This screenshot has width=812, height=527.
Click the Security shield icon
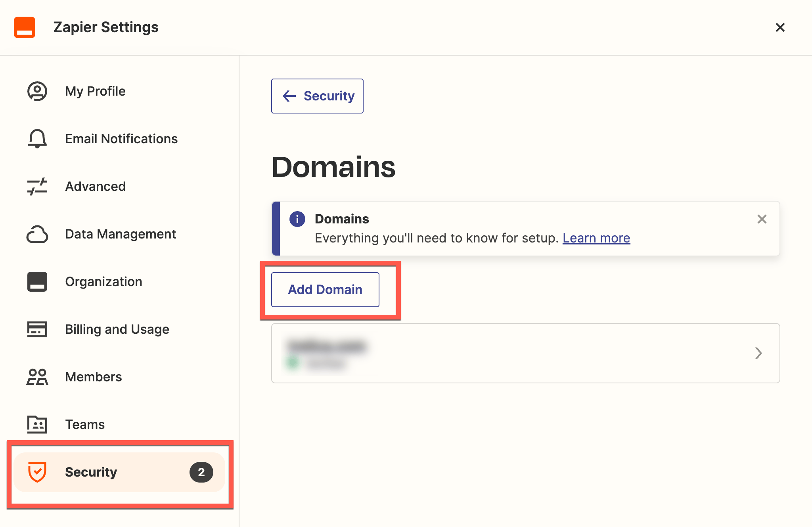pos(37,472)
